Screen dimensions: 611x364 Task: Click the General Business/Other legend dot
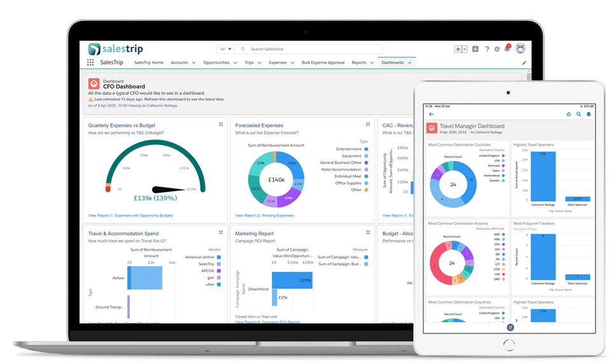click(367, 162)
